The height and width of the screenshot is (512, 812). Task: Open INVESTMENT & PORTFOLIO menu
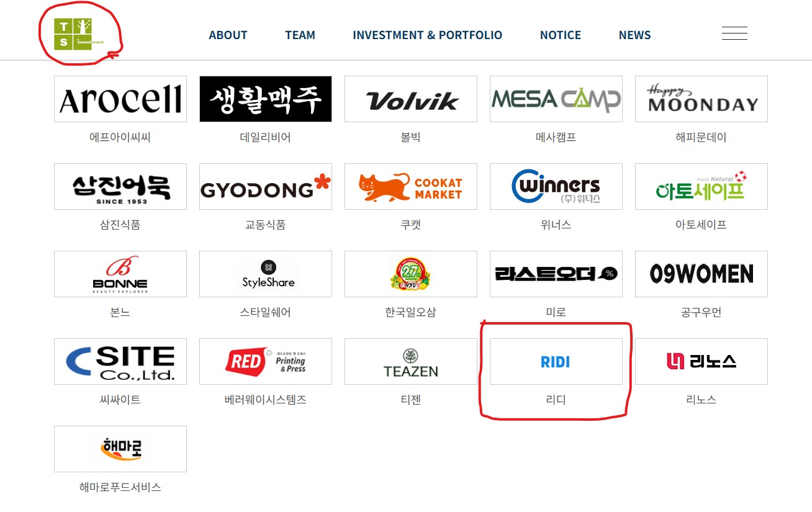click(x=427, y=35)
